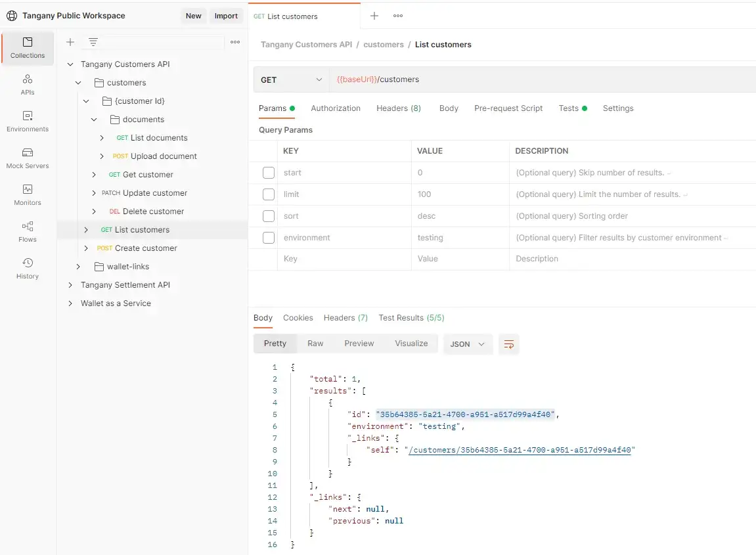Viewport: 756px width, 555px height.
Task: Open a new request tab with plus icon
Action: point(374,16)
